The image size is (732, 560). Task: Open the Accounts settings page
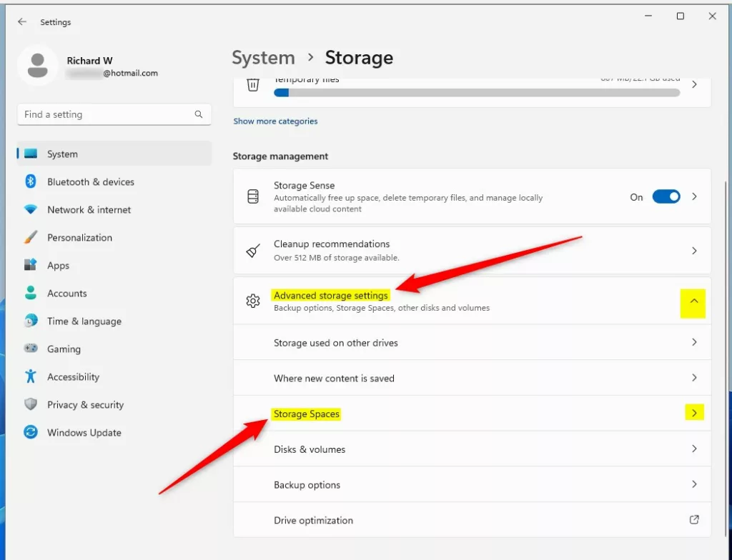coord(114,293)
